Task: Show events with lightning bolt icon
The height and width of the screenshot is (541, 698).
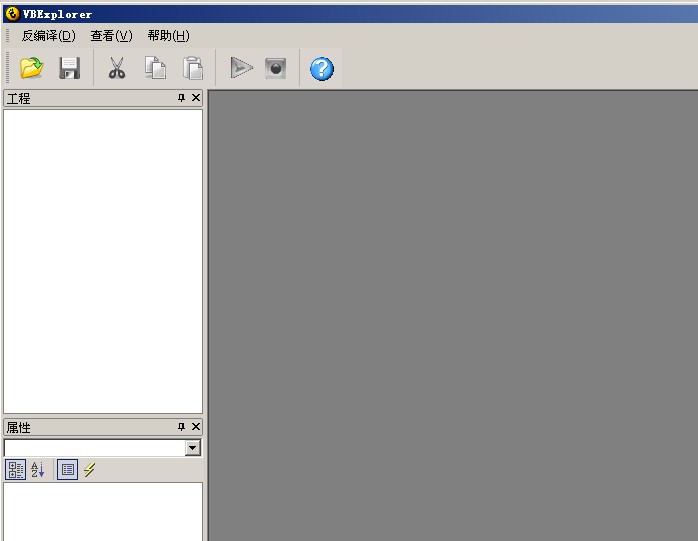Action: pos(89,470)
